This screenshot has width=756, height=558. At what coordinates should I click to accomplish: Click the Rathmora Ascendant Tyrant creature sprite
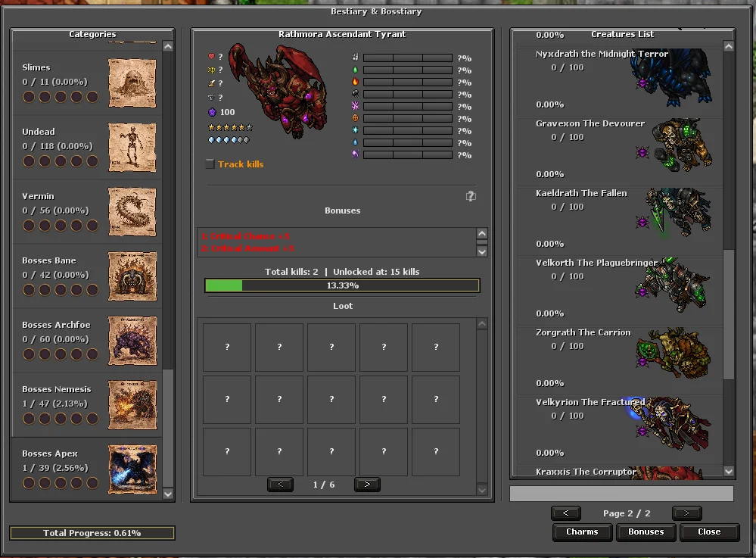(278, 90)
